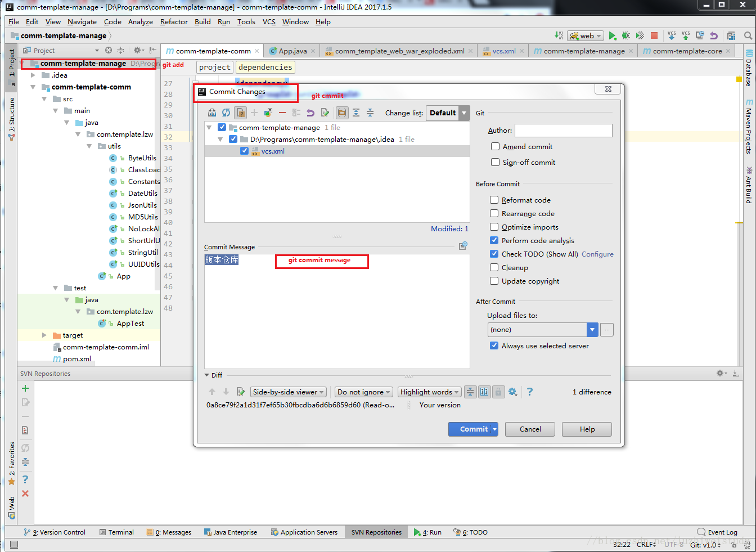
Task: Open commit message history icon
Action: 463,246
